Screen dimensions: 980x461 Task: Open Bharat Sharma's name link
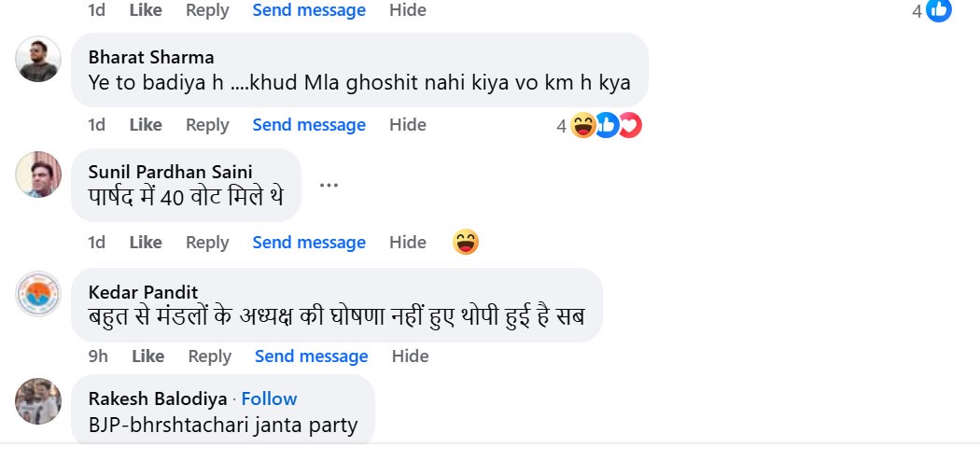click(x=151, y=57)
